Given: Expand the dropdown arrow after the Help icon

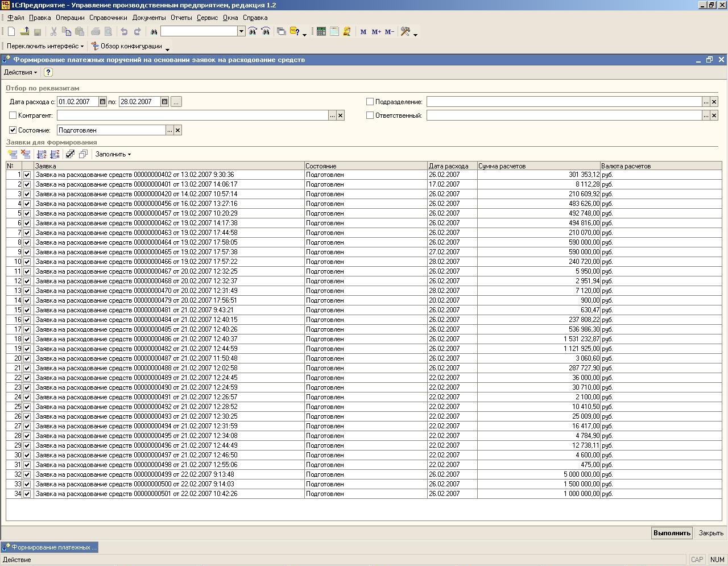Looking at the screenshot, I should tap(305, 35).
